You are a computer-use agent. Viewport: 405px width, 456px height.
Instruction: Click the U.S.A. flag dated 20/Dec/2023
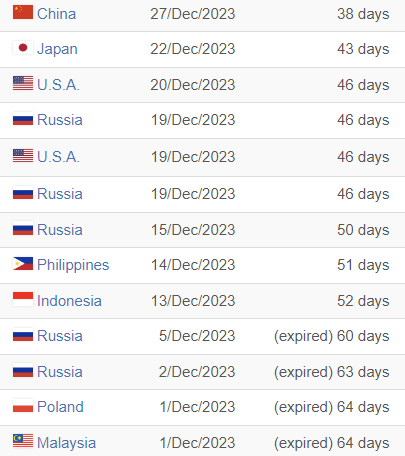point(23,83)
